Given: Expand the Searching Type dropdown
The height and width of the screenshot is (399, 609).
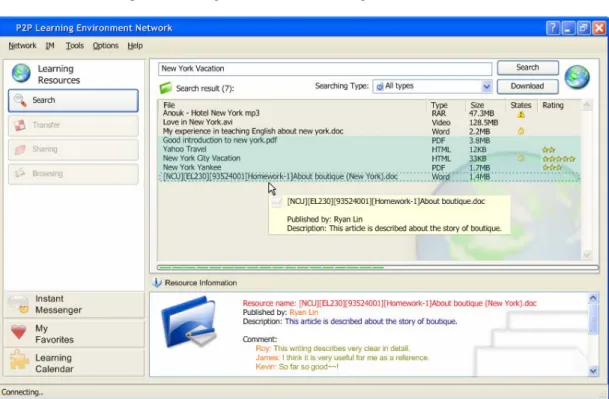Looking at the screenshot, I should coord(486,86).
